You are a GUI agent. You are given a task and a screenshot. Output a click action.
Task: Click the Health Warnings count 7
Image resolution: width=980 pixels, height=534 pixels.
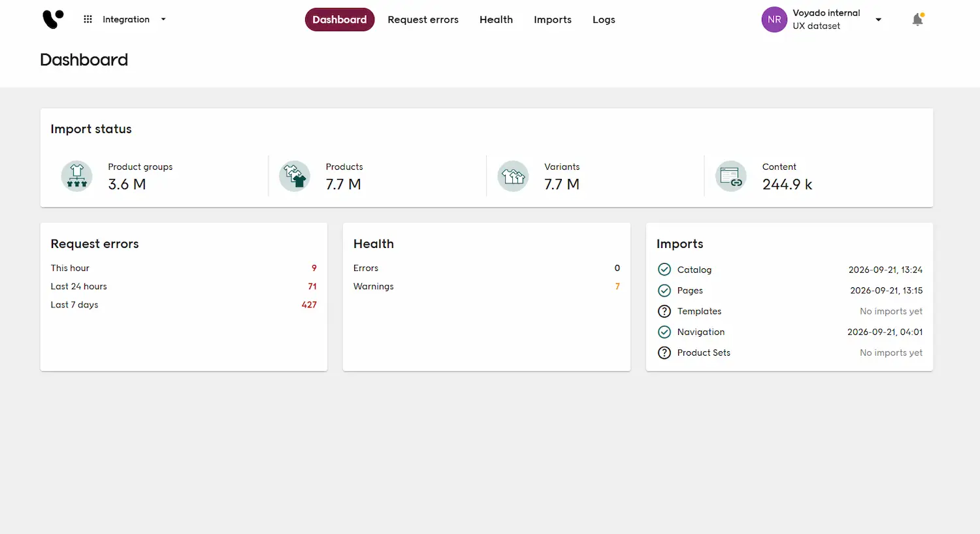[617, 287]
